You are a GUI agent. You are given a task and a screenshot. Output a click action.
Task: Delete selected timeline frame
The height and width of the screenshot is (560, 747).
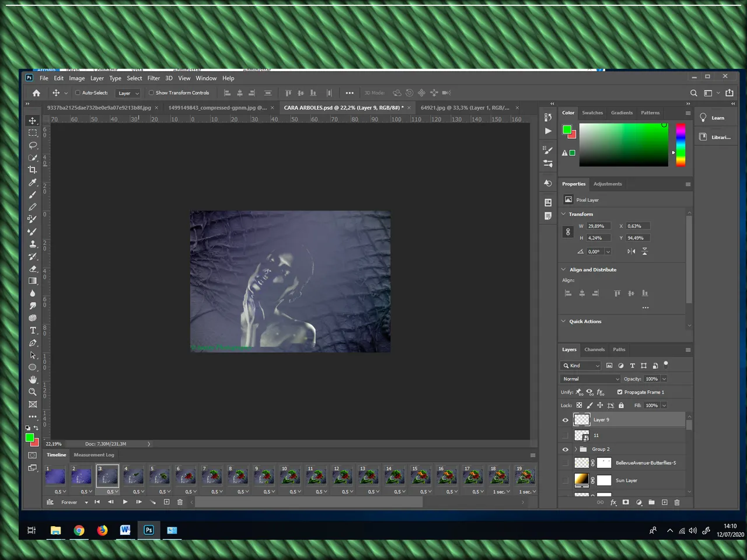point(180,502)
